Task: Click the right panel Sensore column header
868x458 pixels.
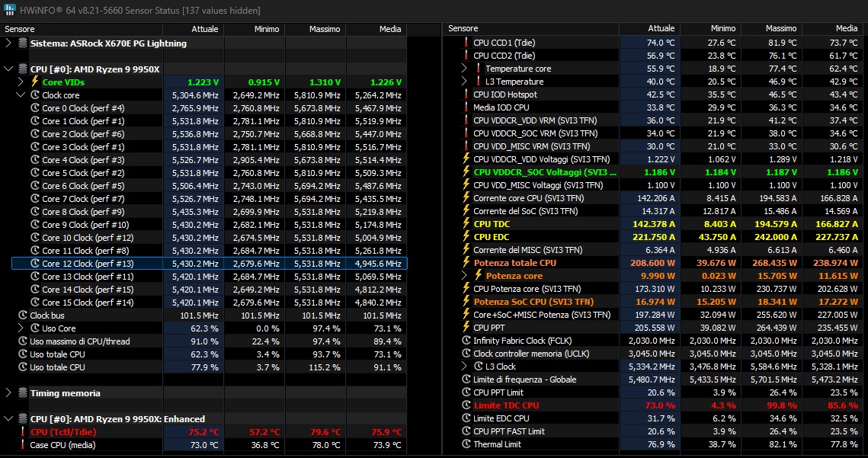Action: [x=531, y=28]
